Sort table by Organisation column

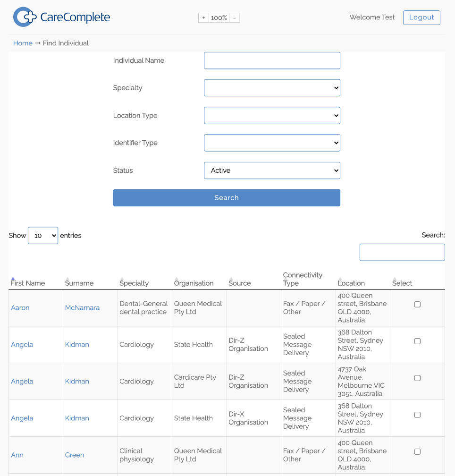point(194,283)
